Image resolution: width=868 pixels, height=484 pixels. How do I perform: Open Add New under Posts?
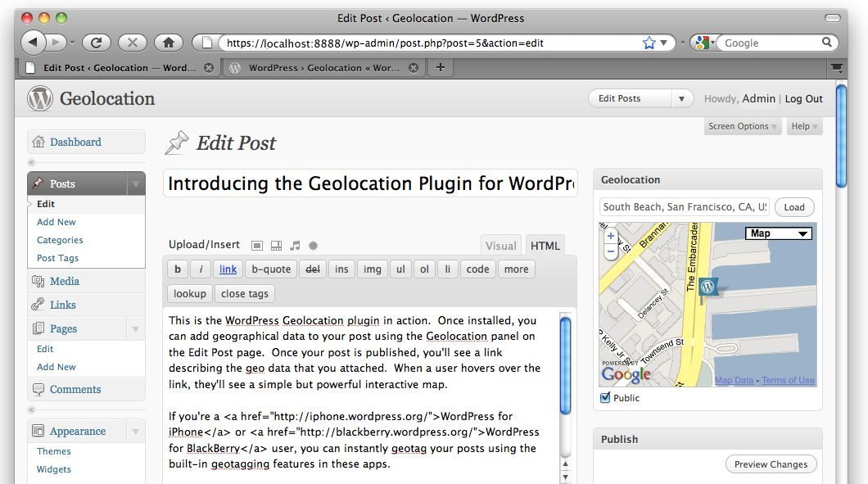(x=57, y=221)
